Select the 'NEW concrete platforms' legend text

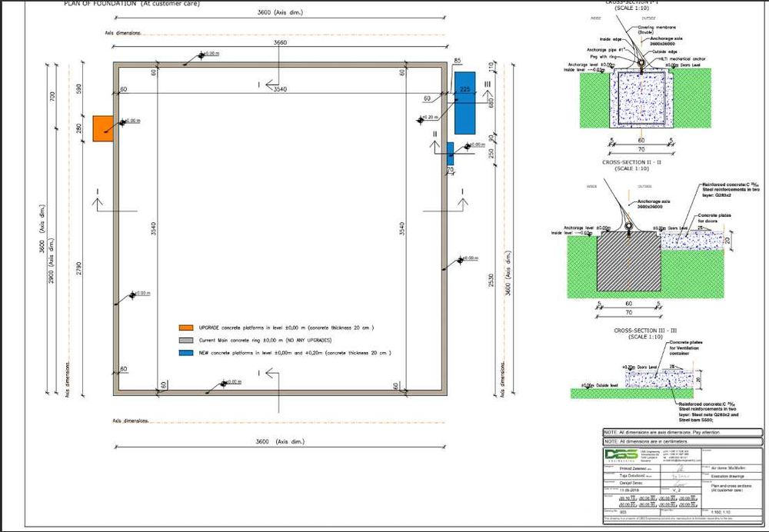(x=295, y=353)
